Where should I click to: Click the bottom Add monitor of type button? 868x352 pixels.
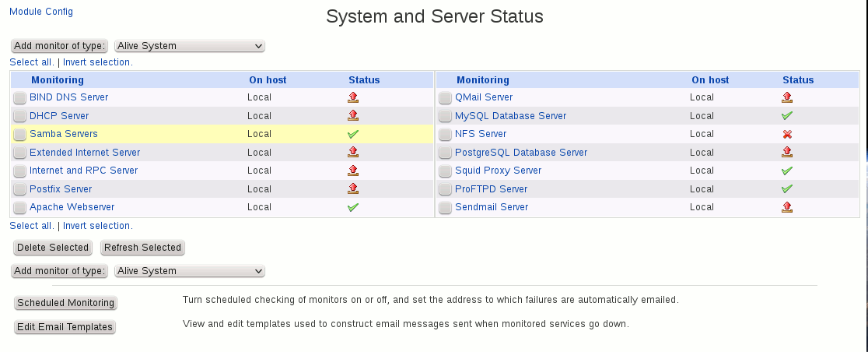coord(59,271)
